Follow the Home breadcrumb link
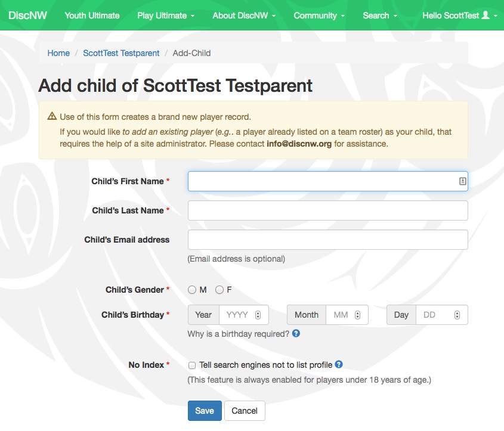The image size is (504, 431). (x=58, y=53)
